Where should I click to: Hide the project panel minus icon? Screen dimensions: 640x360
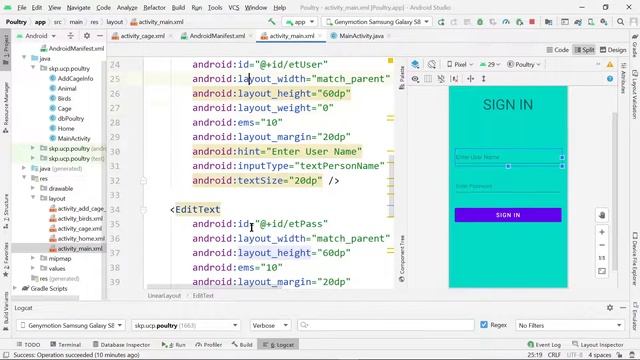click(x=100, y=36)
